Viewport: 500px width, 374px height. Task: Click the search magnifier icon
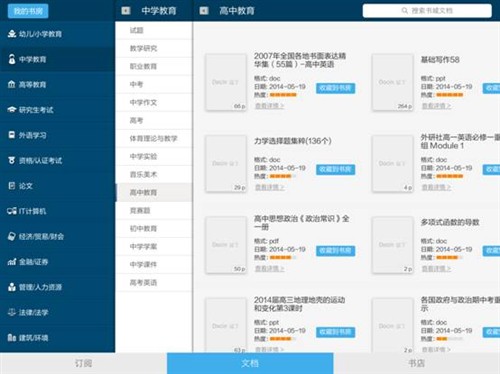point(405,11)
